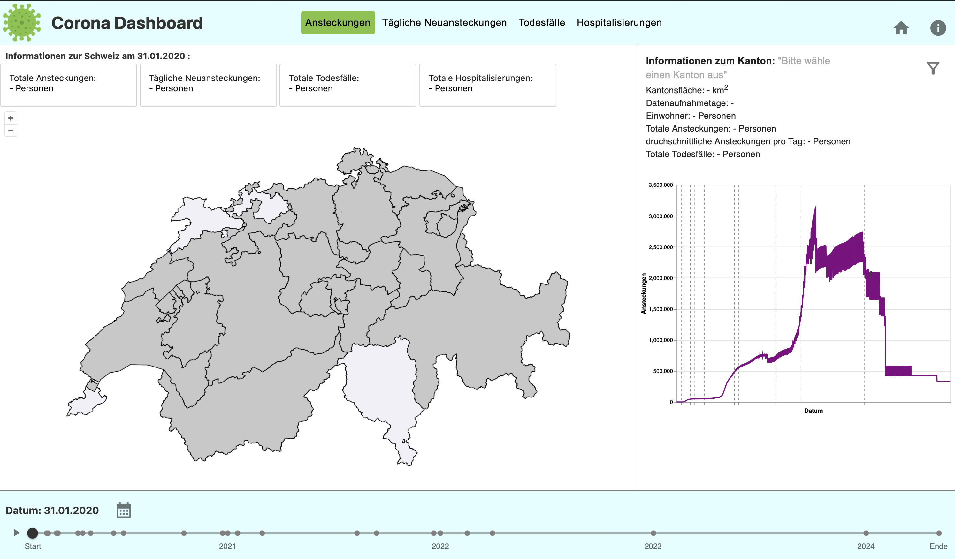Zoom in the map with plus button
Viewport: 955px width, 560px height.
[11, 118]
